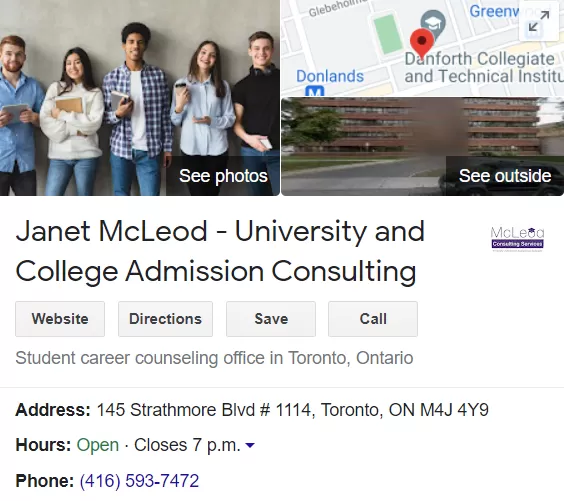Open the Website button

pyautogui.click(x=60, y=319)
